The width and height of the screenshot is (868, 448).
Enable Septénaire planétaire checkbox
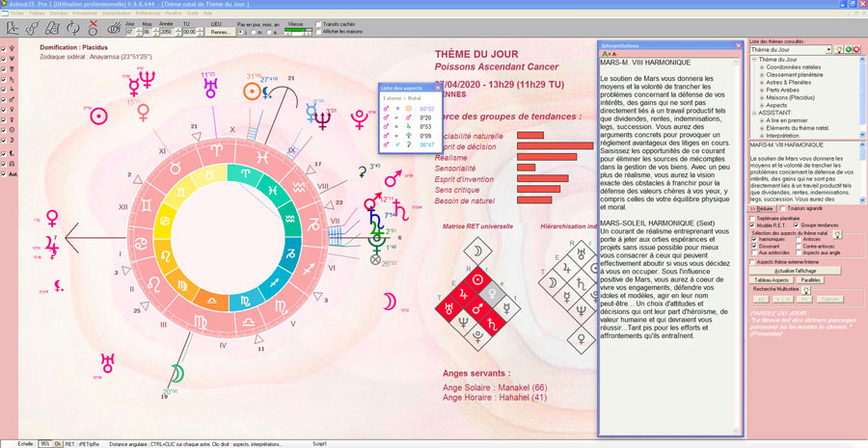[753, 219]
